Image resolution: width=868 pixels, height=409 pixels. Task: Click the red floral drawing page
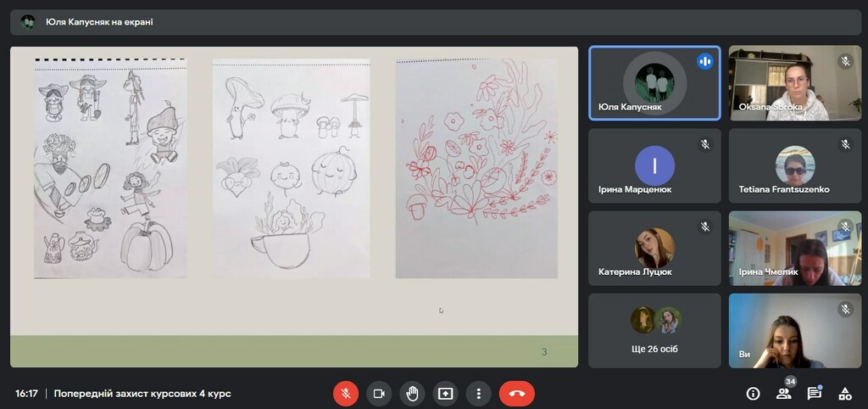(x=476, y=168)
